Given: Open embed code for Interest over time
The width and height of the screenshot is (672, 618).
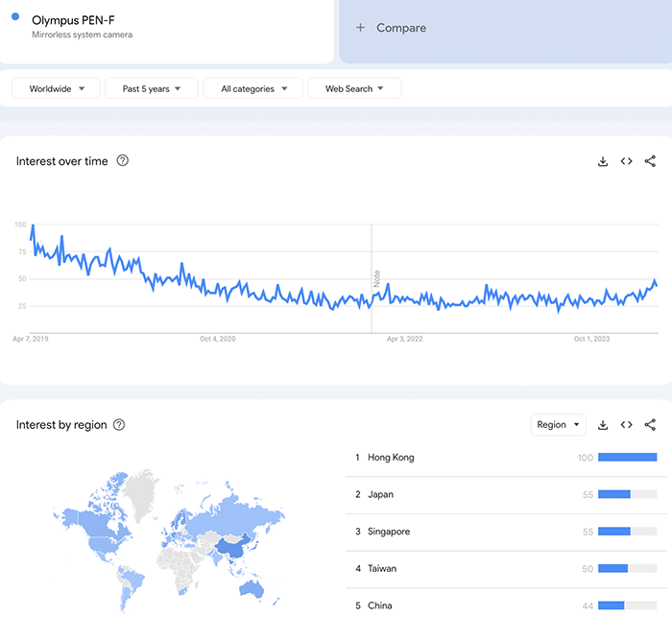Looking at the screenshot, I should [626, 161].
